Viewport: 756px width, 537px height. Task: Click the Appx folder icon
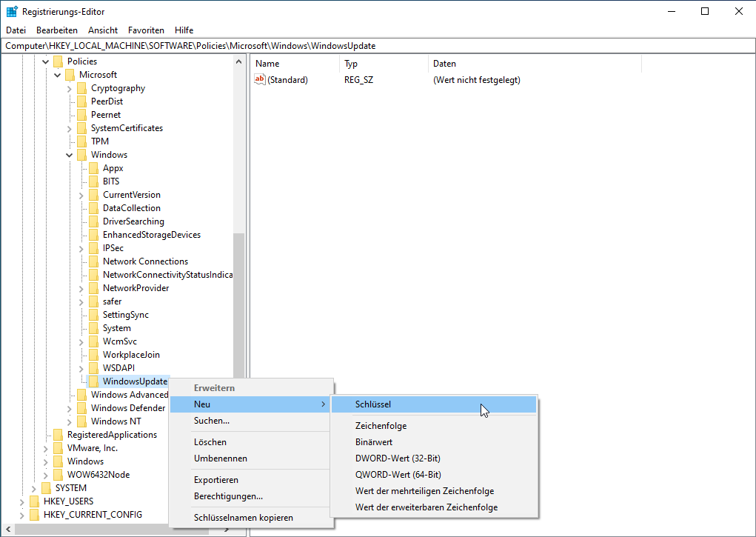click(94, 168)
